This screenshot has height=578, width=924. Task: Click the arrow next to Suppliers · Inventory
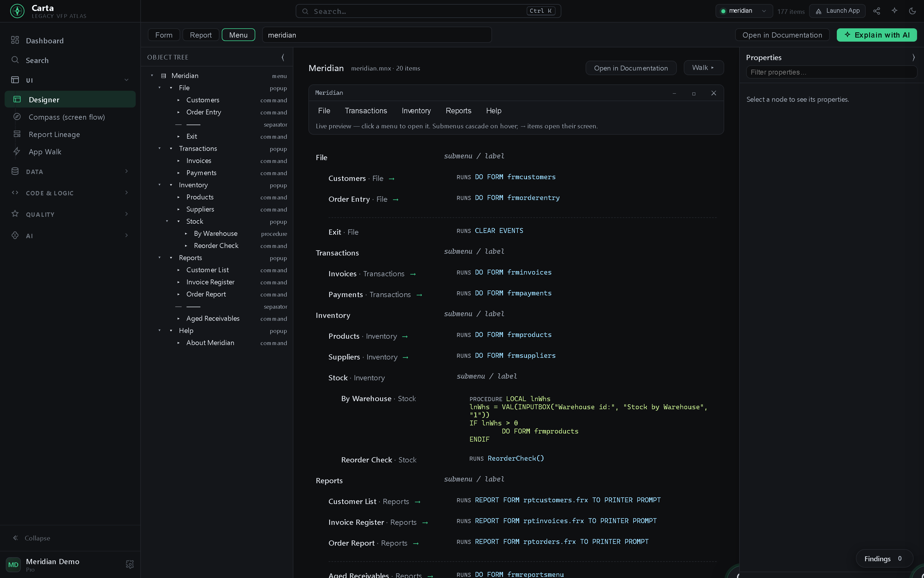pos(405,357)
